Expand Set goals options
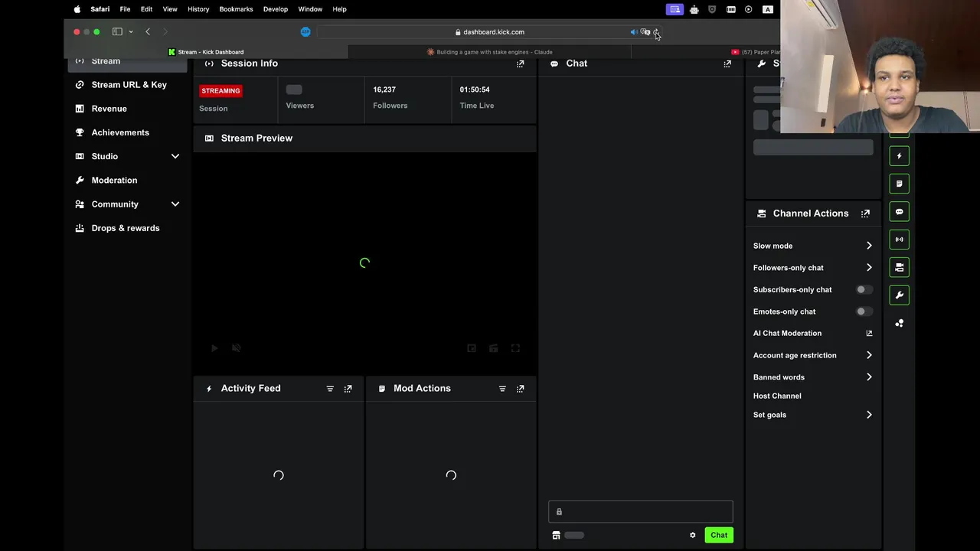The width and height of the screenshot is (980, 551). [869, 415]
